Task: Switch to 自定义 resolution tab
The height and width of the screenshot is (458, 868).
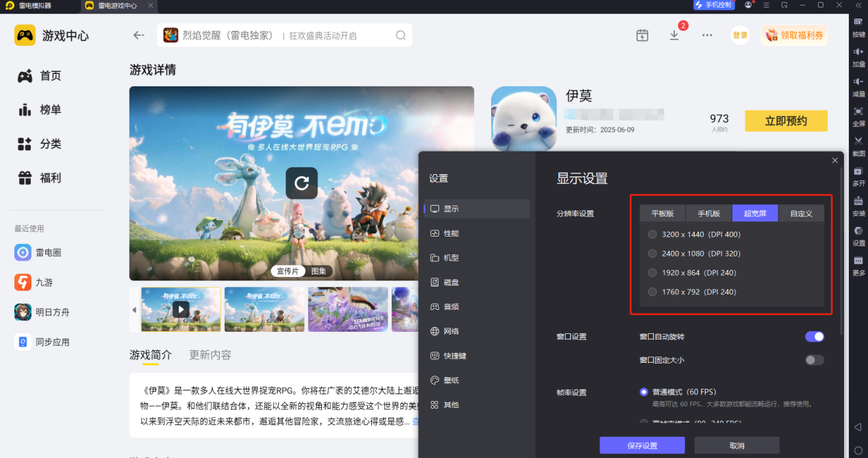Action: (x=802, y=213)
